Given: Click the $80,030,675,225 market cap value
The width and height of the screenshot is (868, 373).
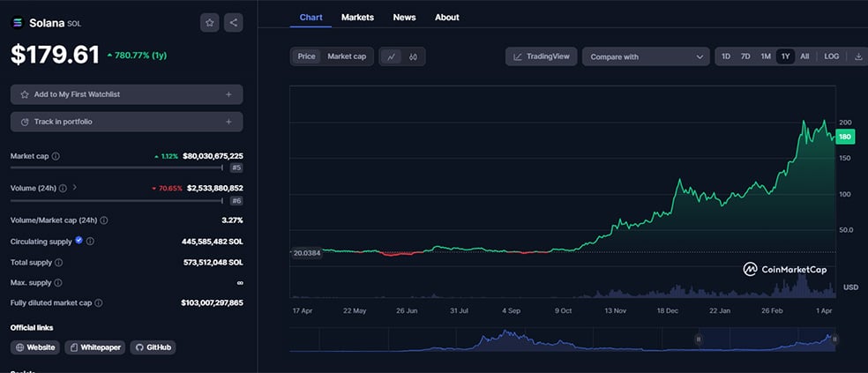Looking at the screenshot, I should pyautogui.click(x=213, y=157).
